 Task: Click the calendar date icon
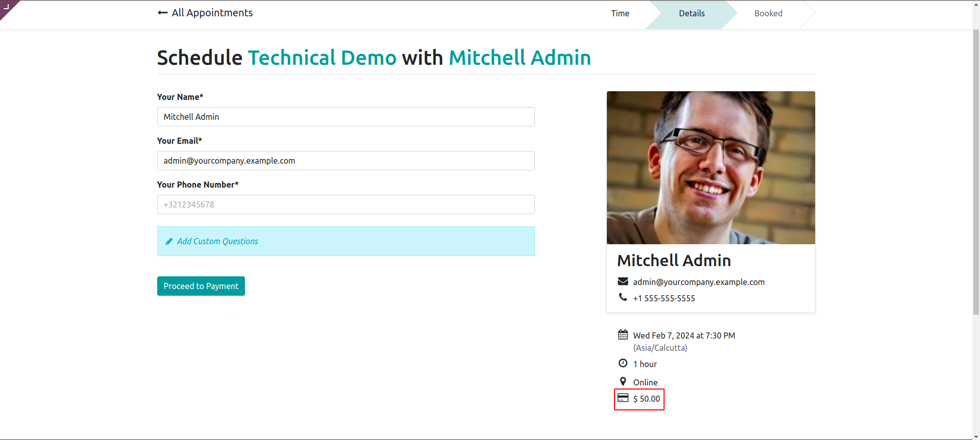(x=623, y=334)
